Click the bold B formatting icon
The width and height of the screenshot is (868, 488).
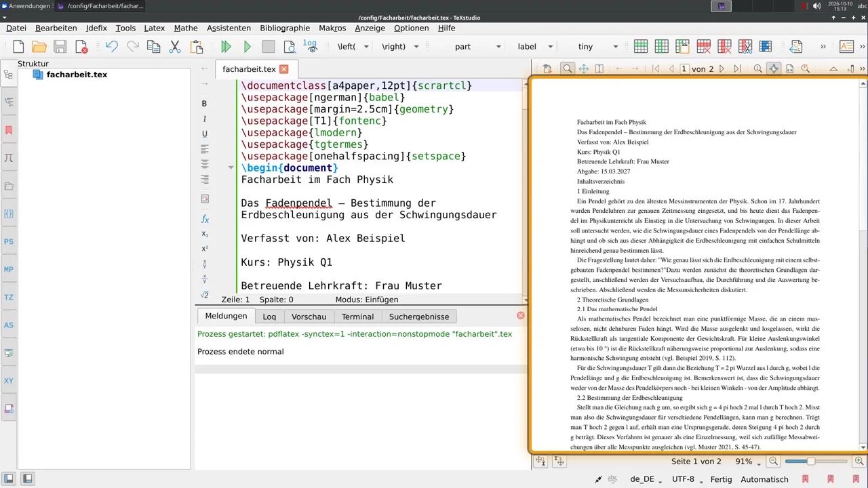click(204, 104)
